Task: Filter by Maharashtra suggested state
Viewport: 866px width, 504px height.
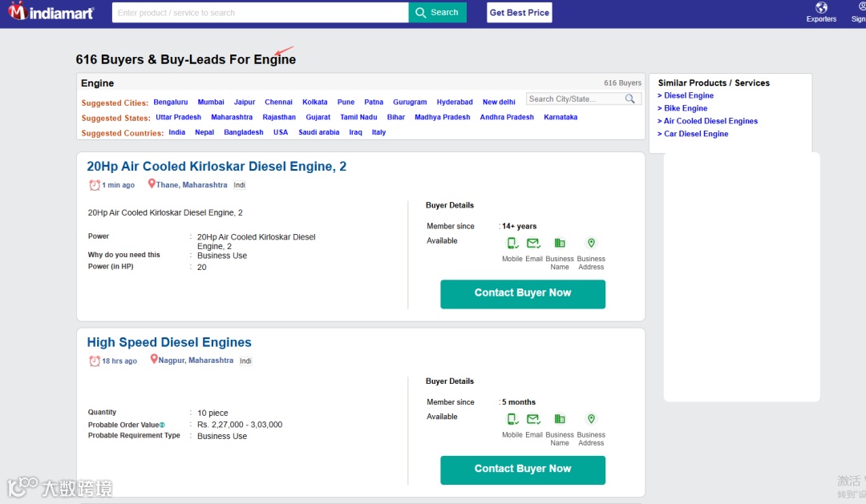Action: tap(232, 117)
